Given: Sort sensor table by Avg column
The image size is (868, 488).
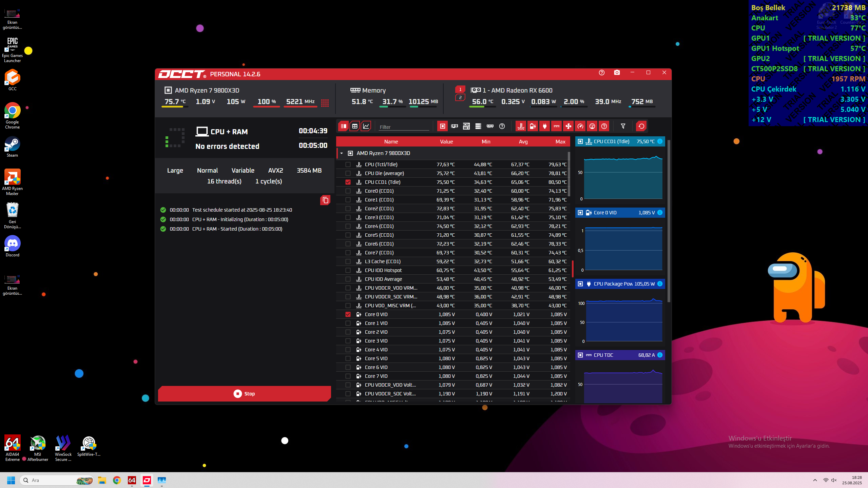Looking at the screenshot, I should [x=523, y=142].
